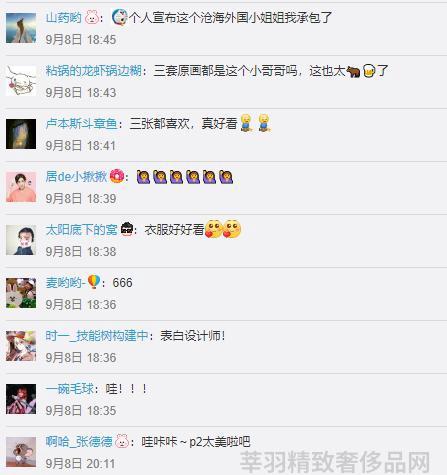Click the donut badge beside 居de小揪揪
The image size is (447, 475).
[117, 176]
